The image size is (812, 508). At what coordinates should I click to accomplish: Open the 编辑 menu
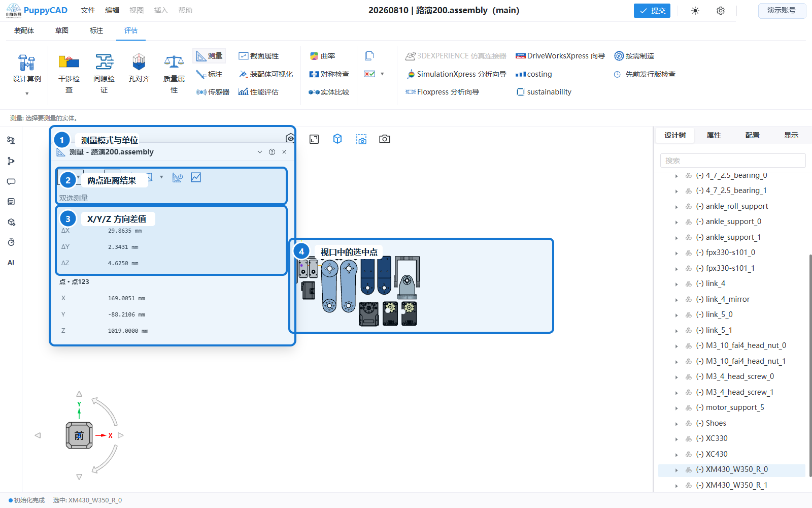112,10
